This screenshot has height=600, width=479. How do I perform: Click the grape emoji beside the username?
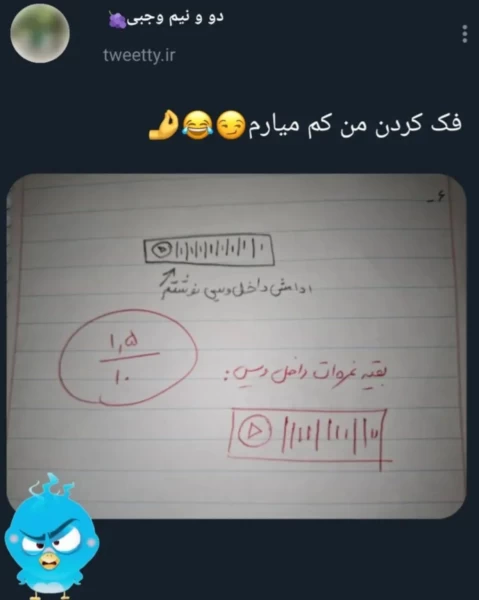pos(117,20)
